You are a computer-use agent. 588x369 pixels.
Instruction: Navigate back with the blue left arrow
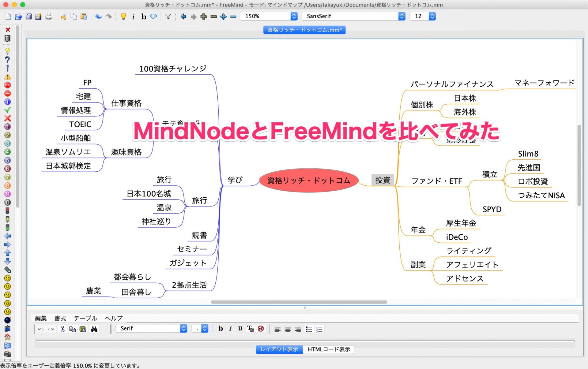183,17
